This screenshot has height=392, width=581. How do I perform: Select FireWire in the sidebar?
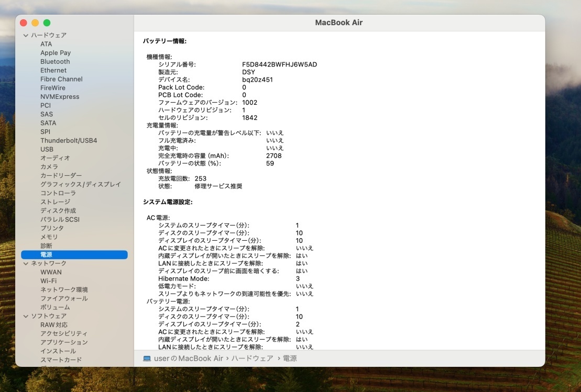point(52,88)
